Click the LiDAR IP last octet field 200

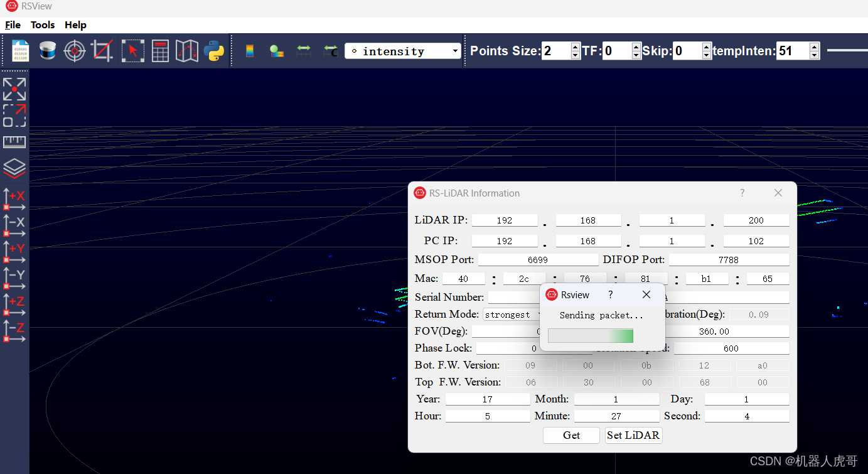coord(756,220)
